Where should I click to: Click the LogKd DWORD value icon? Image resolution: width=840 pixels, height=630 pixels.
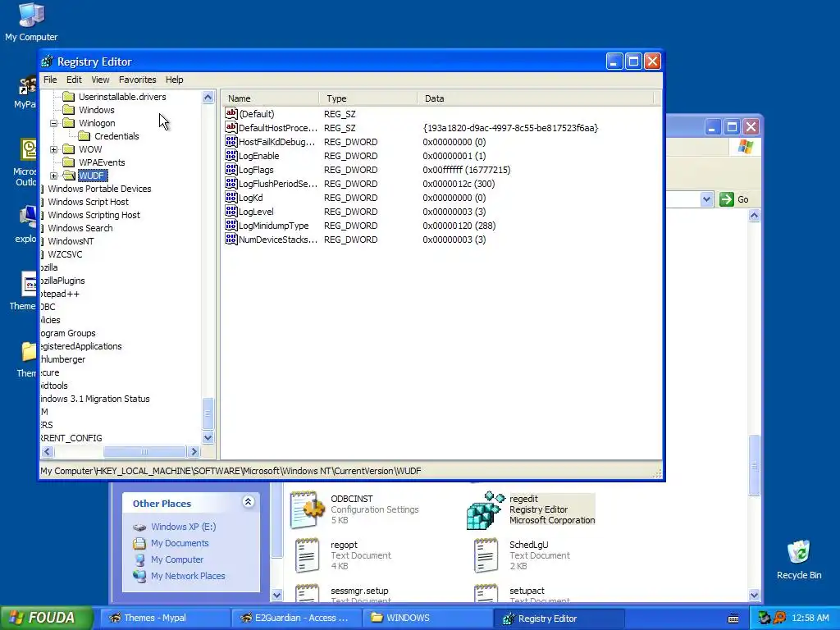(231, 197)
